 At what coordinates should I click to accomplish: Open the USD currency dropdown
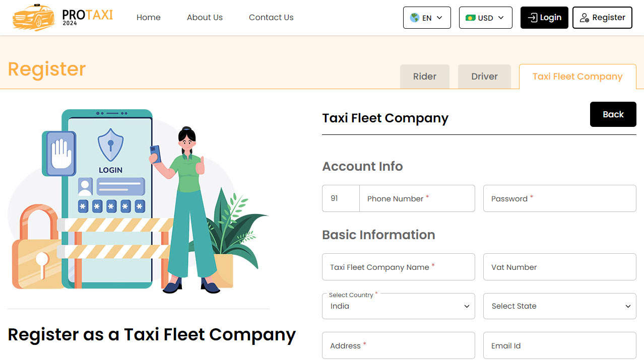point(485,18)
